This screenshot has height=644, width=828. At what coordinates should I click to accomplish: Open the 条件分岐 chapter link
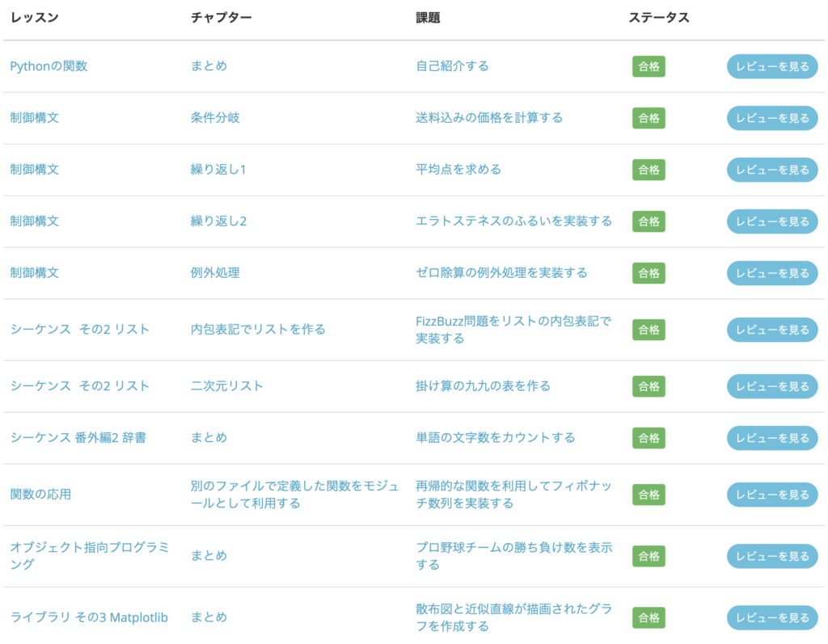point(215,118)
